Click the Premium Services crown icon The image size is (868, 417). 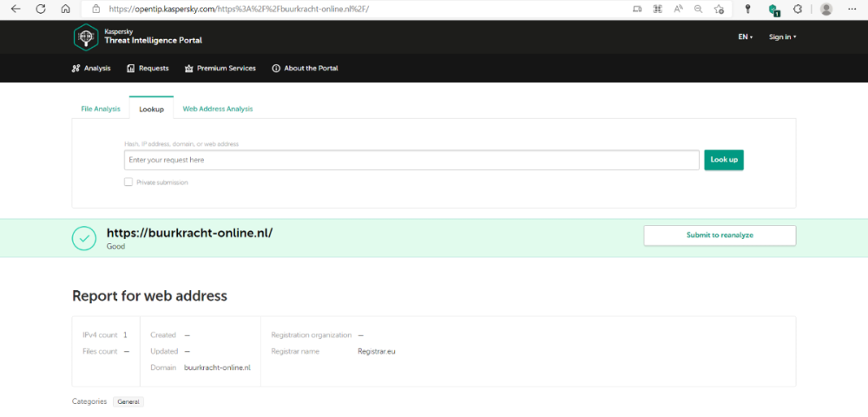click(x=188, y=69)
